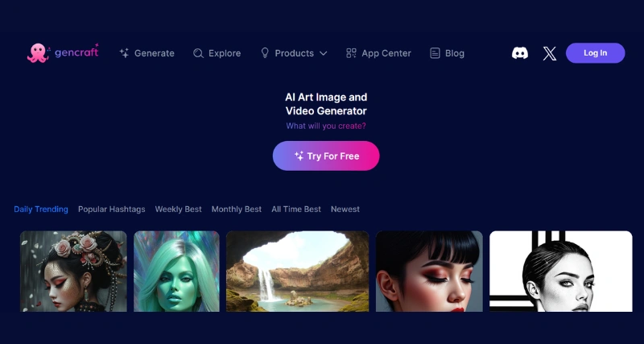The image size is (644, 344).
Task: Click the Generate sparkle icon
Action: tap(124, 53)
